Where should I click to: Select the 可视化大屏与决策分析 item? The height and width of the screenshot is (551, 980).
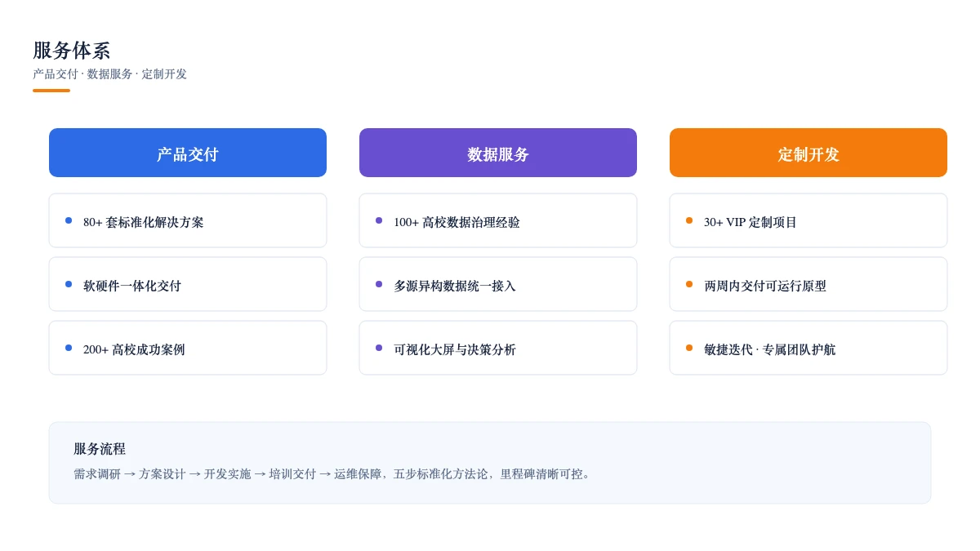coord(498,348)
